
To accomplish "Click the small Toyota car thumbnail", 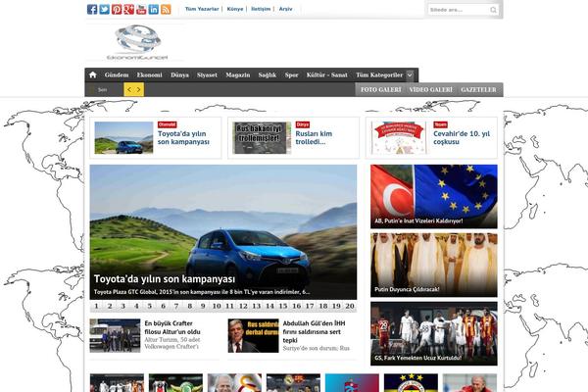I will coord(123,137).
